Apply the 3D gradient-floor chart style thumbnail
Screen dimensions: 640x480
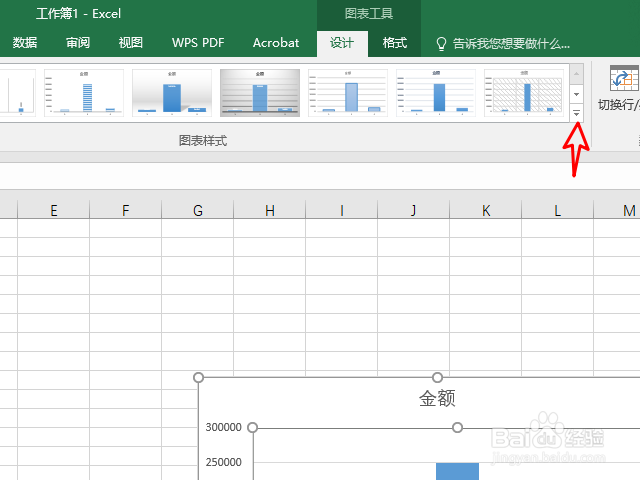click(x=172, y=93)
